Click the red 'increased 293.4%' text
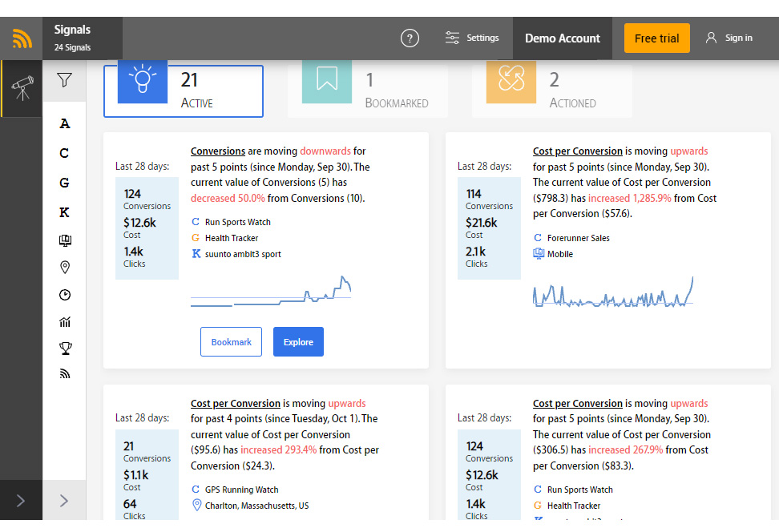Viewport: 779px width, 532px height. click(x=278, y=449)
